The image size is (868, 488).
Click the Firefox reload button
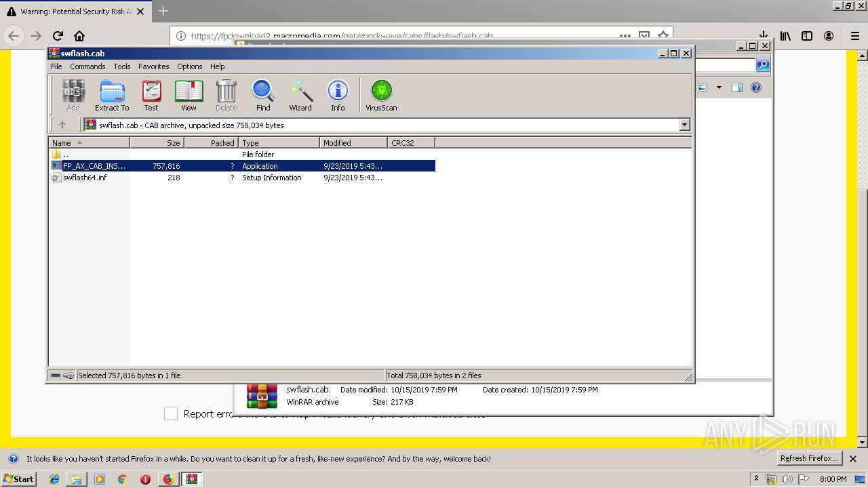pos(58,36)
